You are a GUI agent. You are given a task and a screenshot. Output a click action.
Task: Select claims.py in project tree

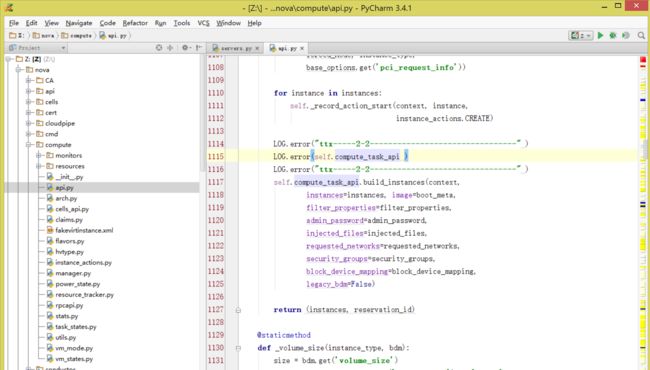(65, 220)
